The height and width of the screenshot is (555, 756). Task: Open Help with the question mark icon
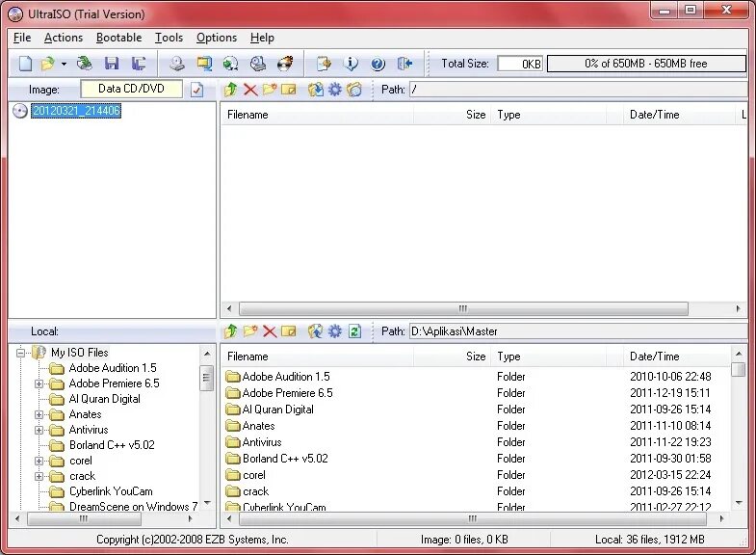[378, 64]
